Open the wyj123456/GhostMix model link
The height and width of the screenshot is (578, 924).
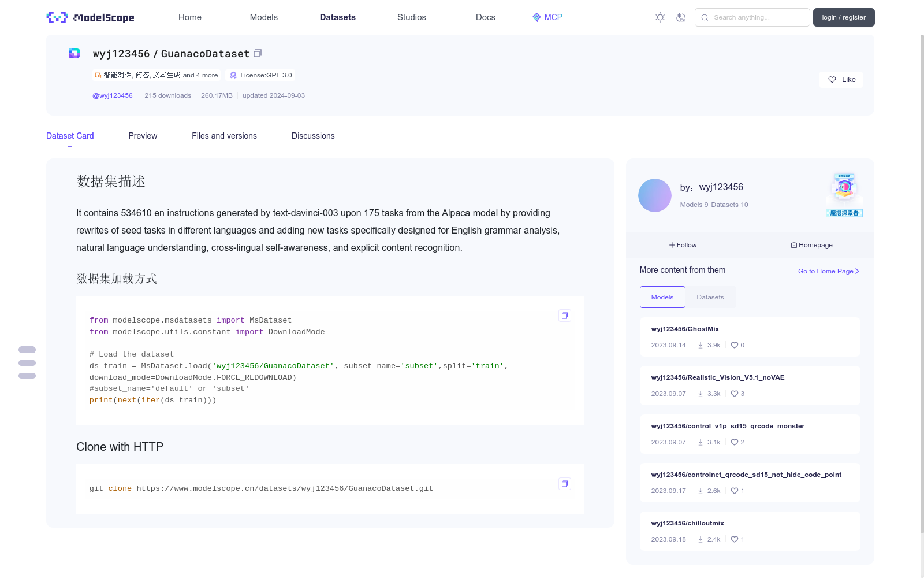pyautogui.click(x=685, y=329)
